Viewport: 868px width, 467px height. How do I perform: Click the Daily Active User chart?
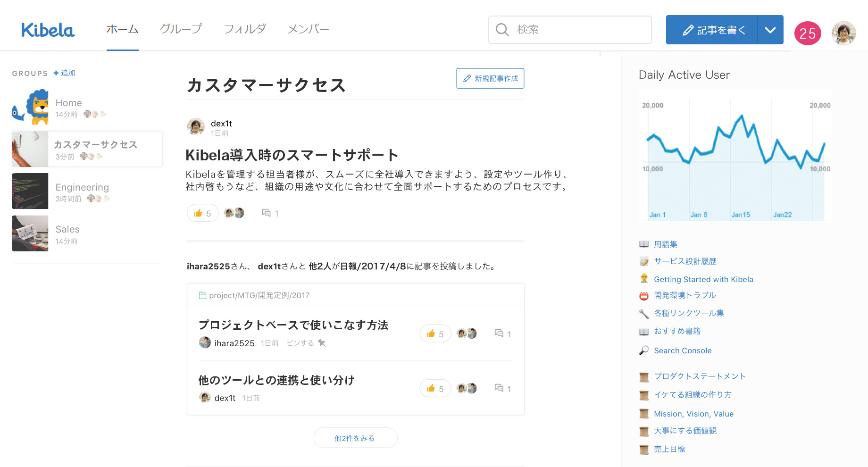pyautogui.click(x=735, y=155)
